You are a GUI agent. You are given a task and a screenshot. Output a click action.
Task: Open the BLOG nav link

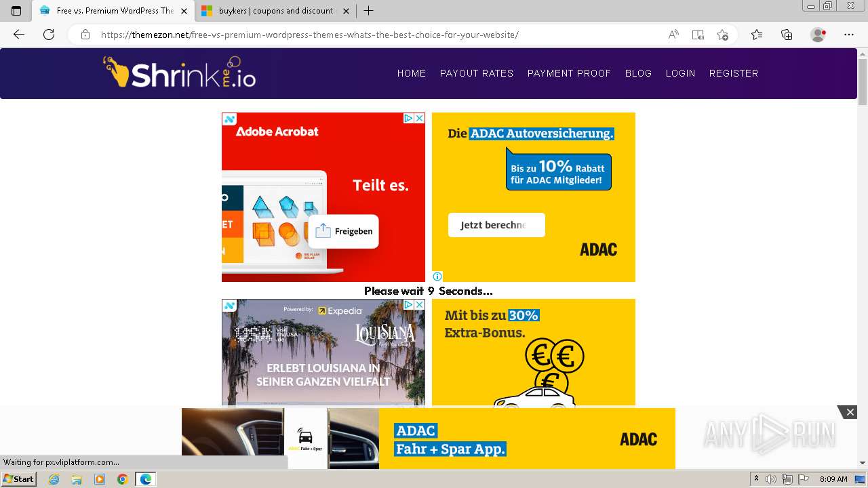point(638,73)
